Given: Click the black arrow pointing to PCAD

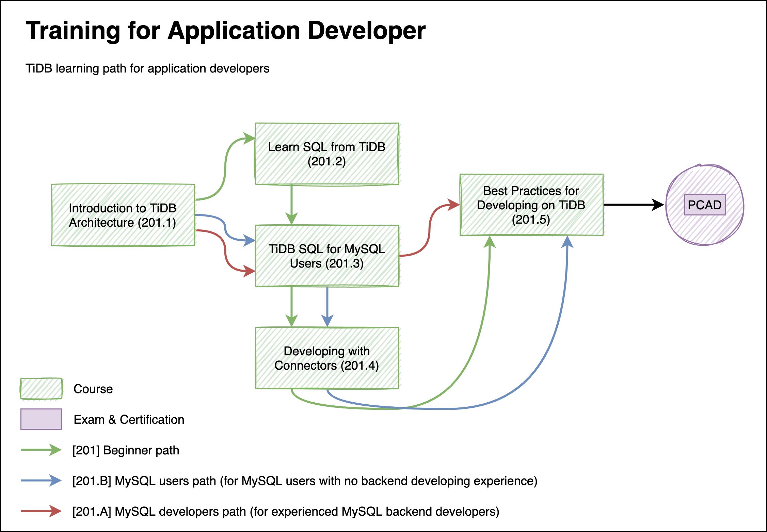Looking at the screenshot, I should 633,205.
